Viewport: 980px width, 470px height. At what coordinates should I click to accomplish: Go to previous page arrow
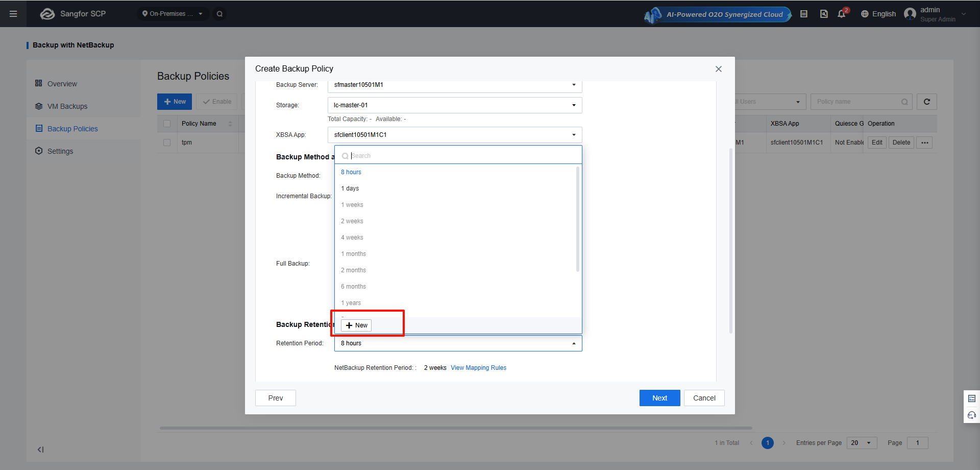click(x=751, y=443)
